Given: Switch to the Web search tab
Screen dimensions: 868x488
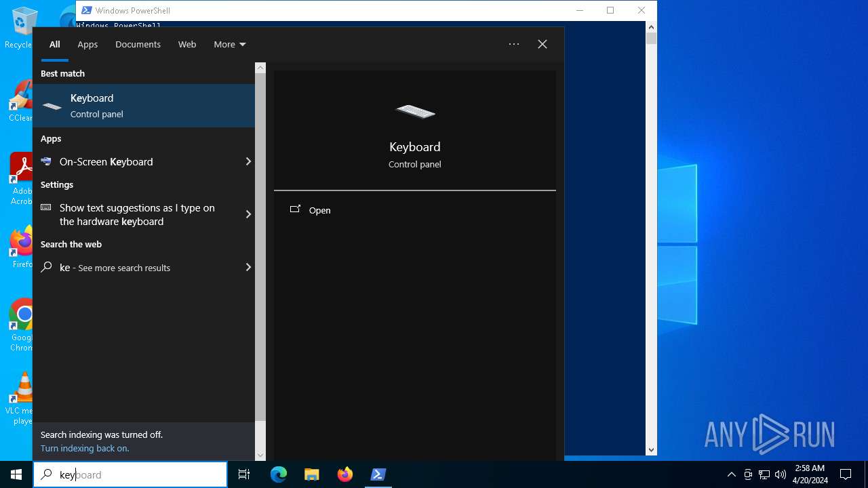Looking at the screenshot, I should coord(187,44).
